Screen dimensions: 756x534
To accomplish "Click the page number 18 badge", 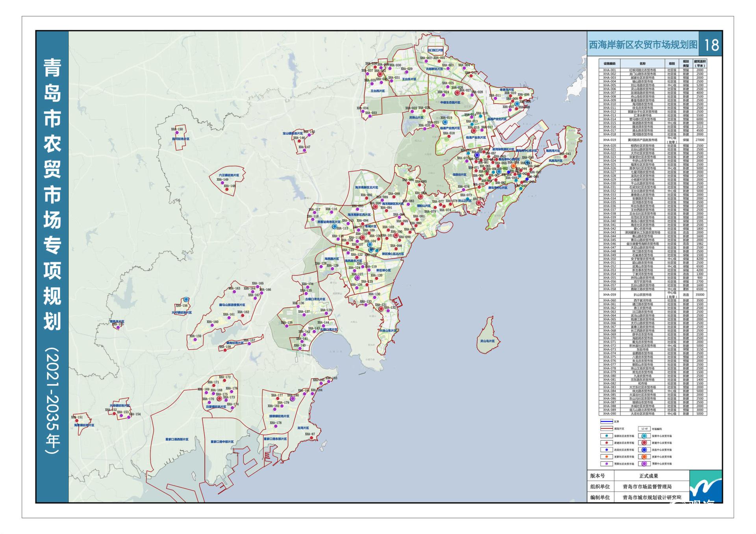I will [711, 45].
